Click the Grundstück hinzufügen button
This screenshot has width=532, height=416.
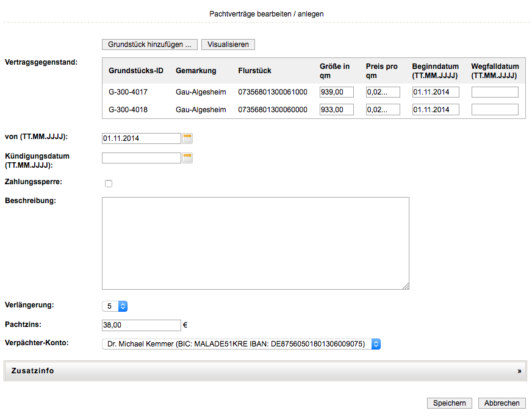tap(149, 45)
